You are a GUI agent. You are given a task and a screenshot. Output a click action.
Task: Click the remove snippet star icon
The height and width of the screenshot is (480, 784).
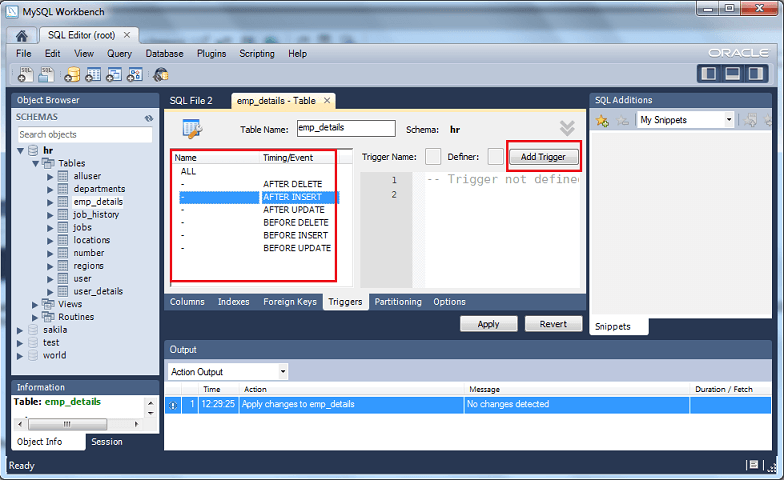point(622,120)
